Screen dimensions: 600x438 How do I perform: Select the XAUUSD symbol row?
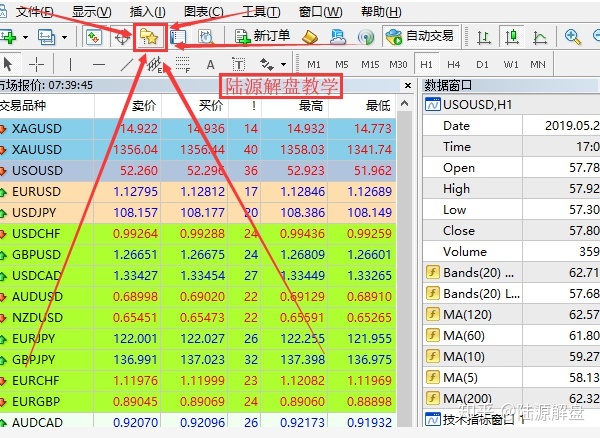pos(198,150)
